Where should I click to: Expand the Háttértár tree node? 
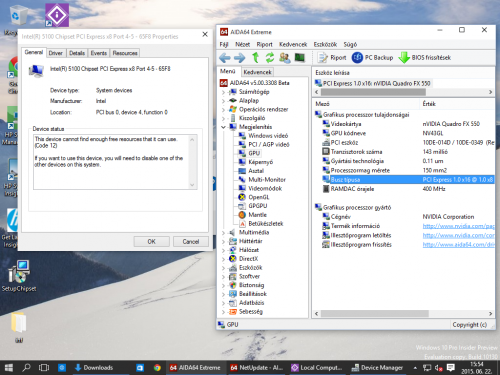[x=223, y=241]
